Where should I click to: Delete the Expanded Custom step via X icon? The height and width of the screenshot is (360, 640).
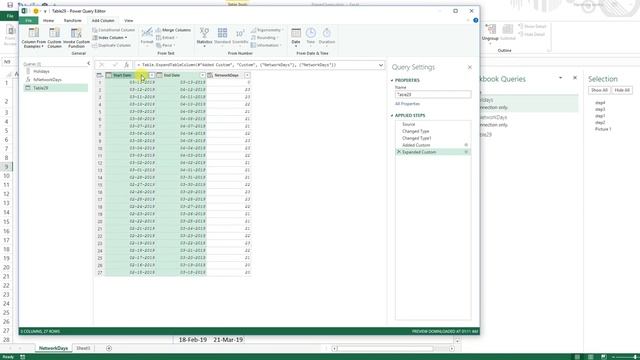399,152
